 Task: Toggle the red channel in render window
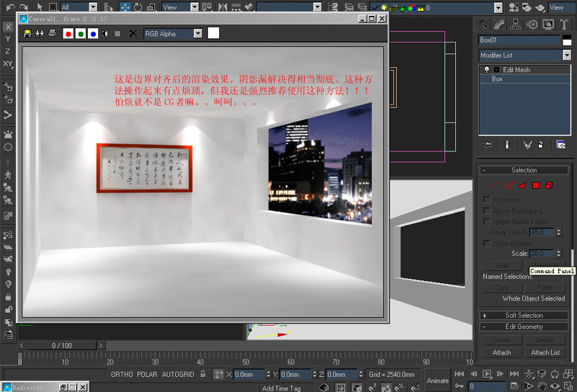[x=69, y=33]
